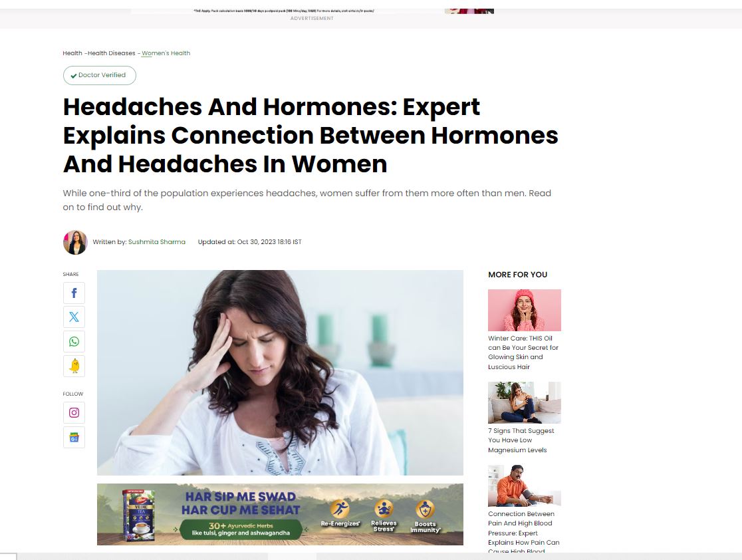The width and height of the screenshot is (742, 560).
Task: Click the main headache article image
Action: pyautogui.click(x=280, y=372)
